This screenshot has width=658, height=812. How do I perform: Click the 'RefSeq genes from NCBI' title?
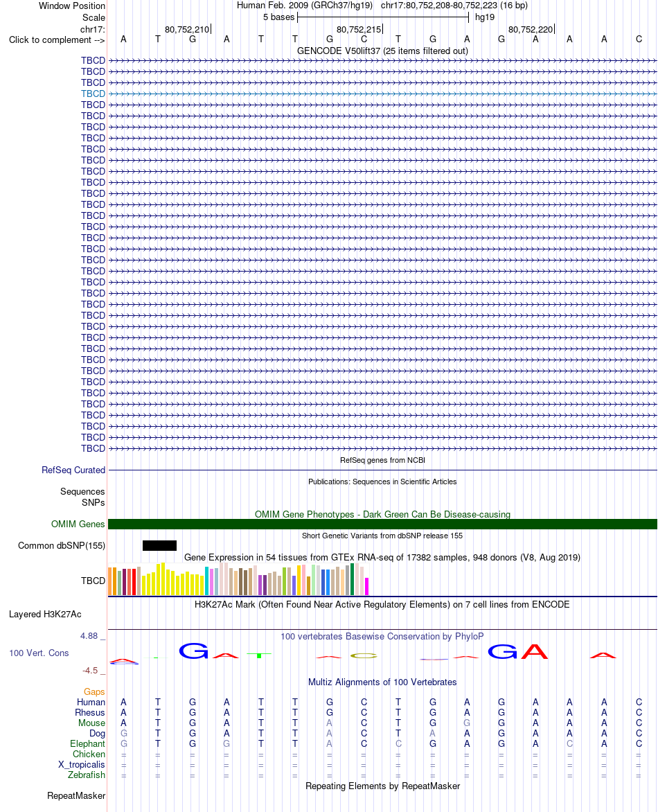[382, 460]
